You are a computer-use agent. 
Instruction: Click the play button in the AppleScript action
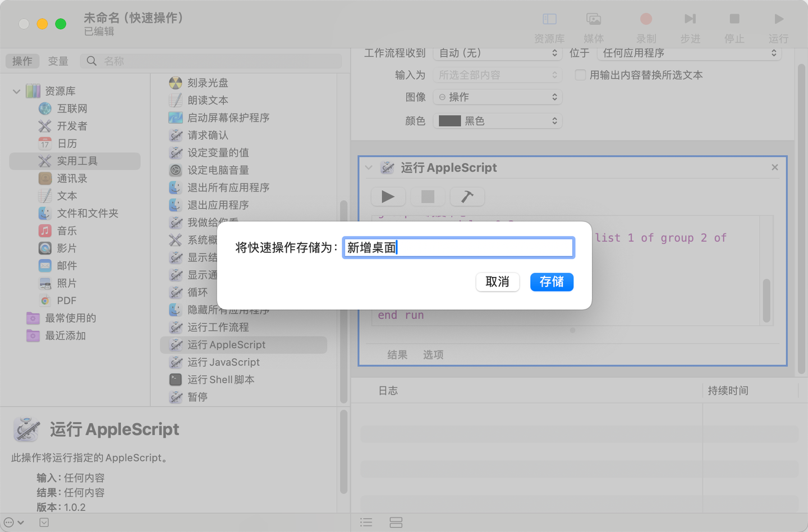[x=388, y=197]
